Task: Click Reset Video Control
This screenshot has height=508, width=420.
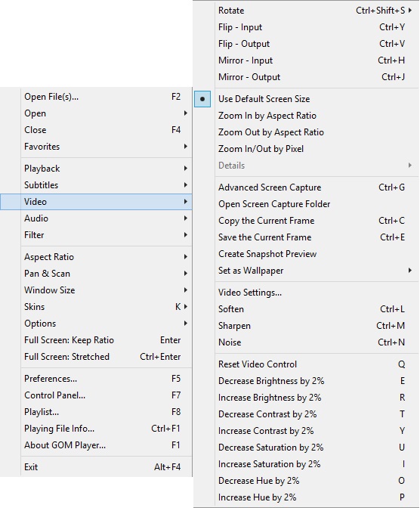Action: point(307,364)
